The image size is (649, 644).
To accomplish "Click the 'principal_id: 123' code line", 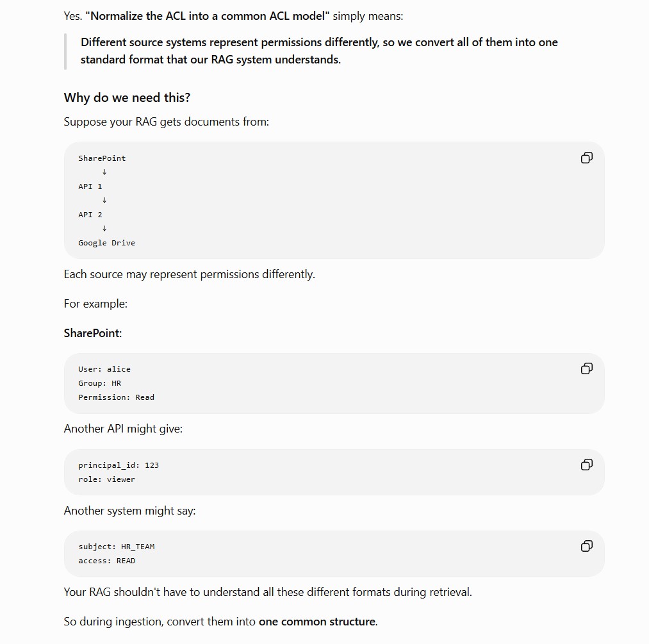I will click(x=119, y=465).
